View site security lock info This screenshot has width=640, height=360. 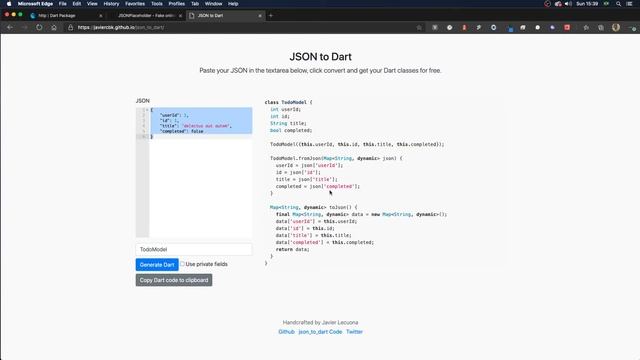(x=70, y=27)
